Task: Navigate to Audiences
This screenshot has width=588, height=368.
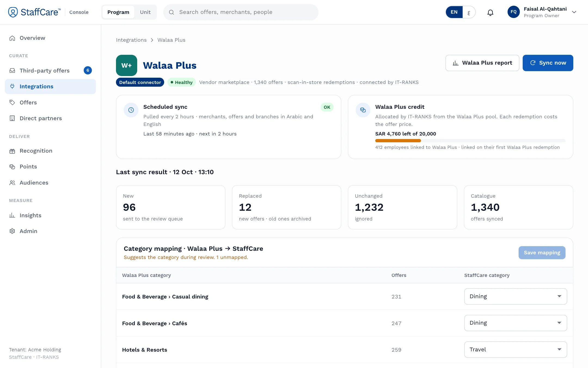Action: pyautogui.click(x=50, y=183)
